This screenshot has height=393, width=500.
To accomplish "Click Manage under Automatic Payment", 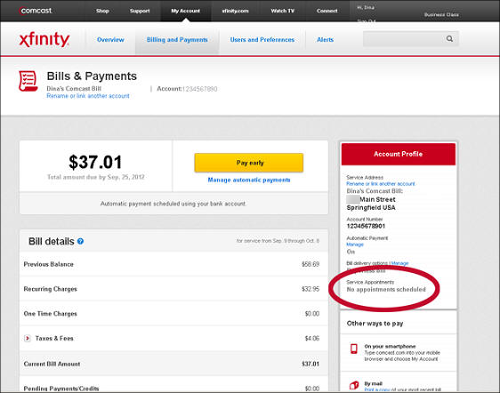I will (355, 244).
